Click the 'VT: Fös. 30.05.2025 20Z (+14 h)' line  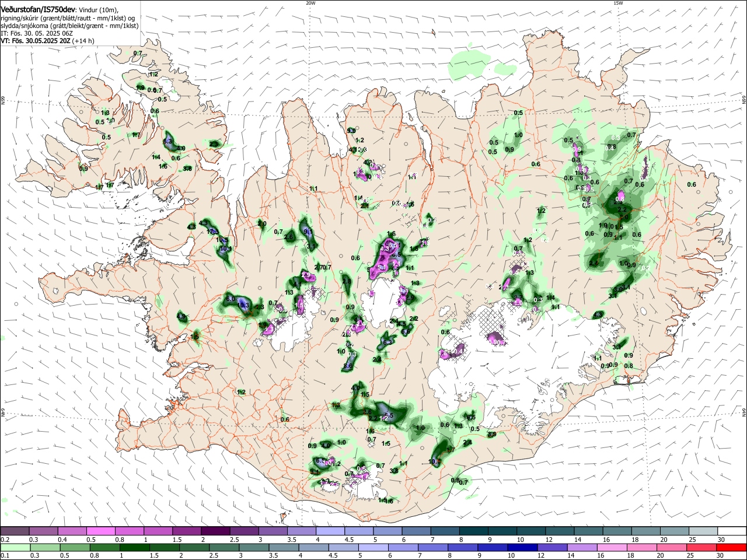(x=47, y=41)
